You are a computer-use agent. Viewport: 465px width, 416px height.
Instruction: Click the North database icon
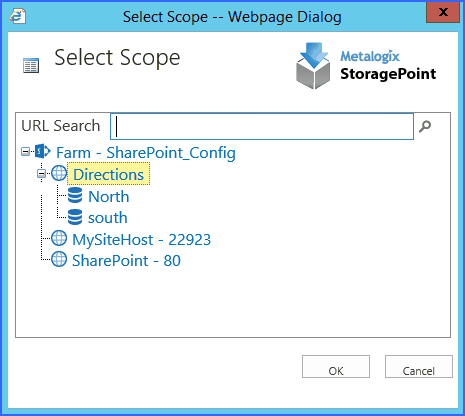click(75, 195)
